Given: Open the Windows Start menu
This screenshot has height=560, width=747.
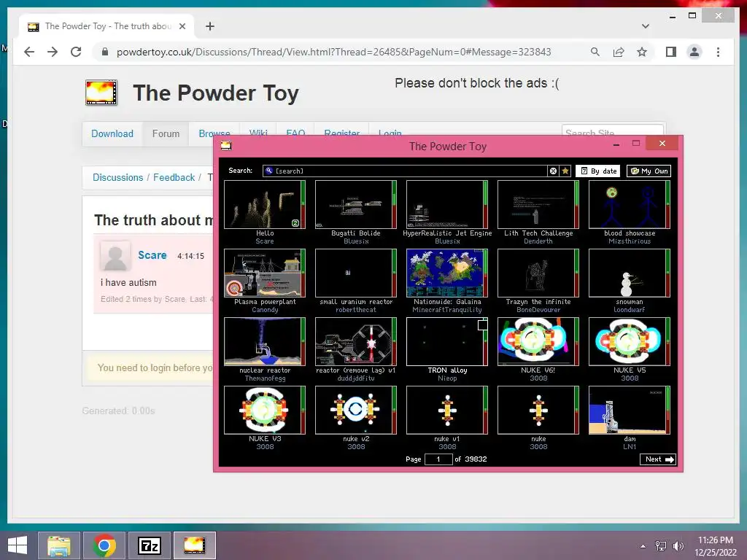Looking at the screenshot, I should (18, 545).
